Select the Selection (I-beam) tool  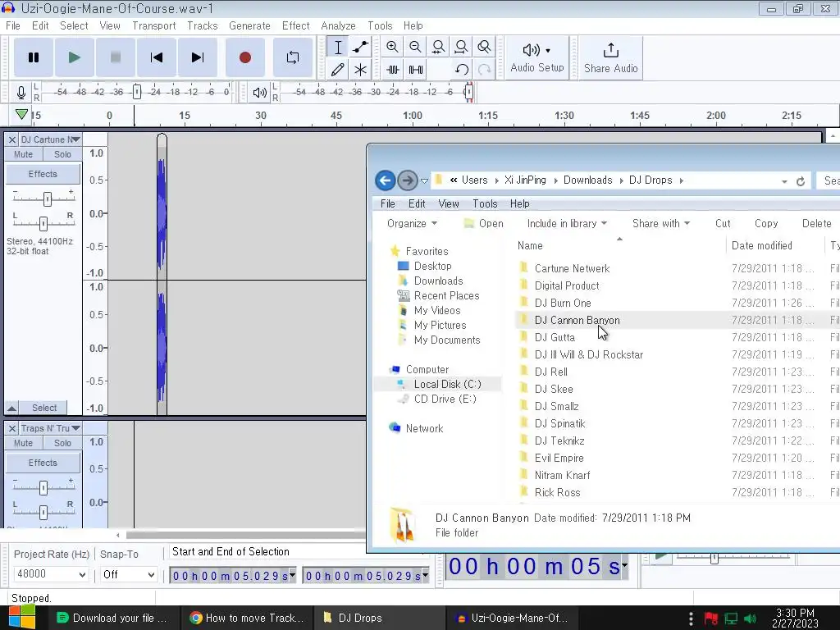pos(338,47)
